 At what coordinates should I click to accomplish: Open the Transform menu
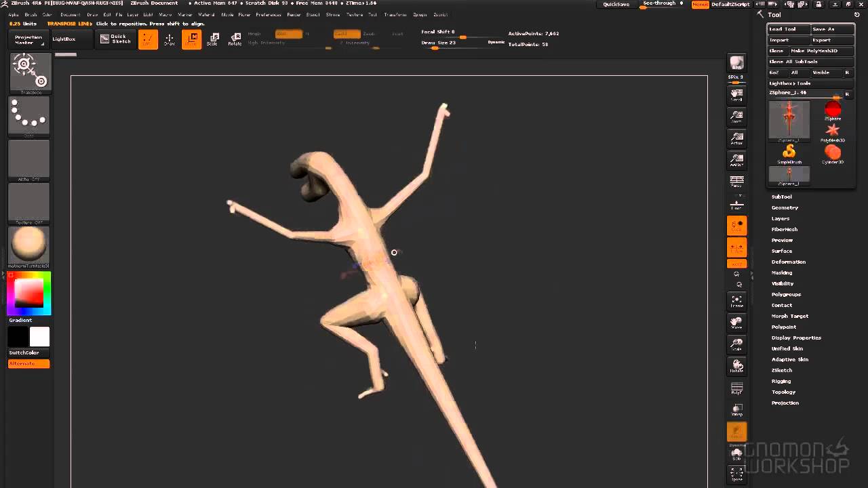[x=395, y=14]
